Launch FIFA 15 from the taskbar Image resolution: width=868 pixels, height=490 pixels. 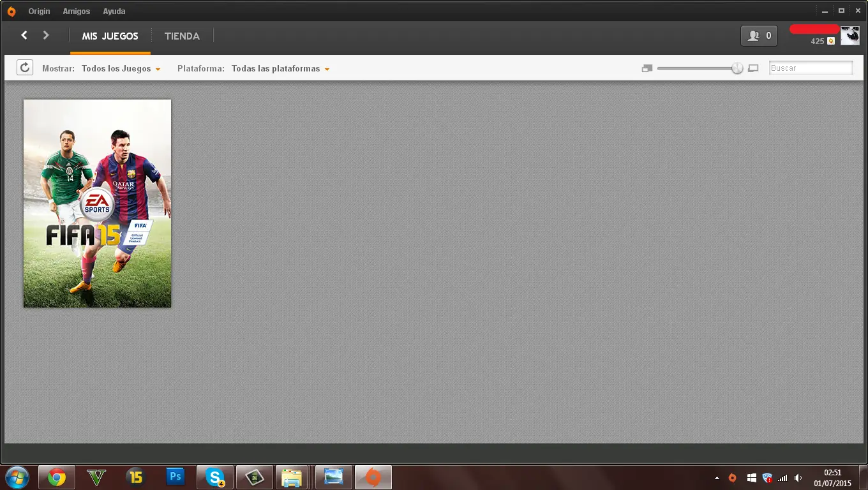pyautogui.click(x=136, y=477)
